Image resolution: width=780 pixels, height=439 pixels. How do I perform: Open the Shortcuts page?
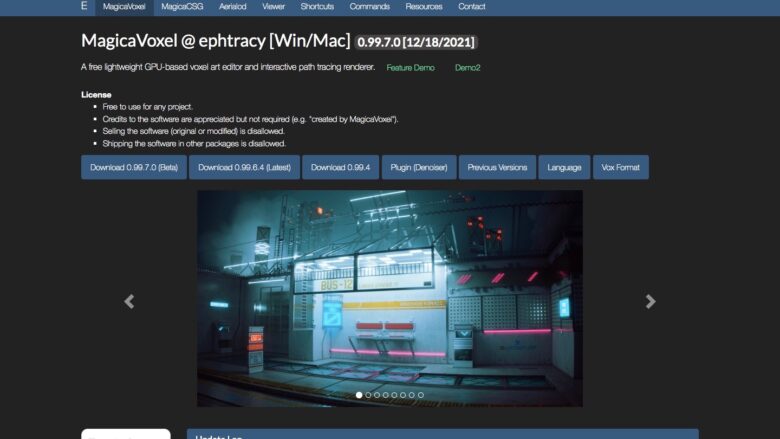tap(317, 7)
